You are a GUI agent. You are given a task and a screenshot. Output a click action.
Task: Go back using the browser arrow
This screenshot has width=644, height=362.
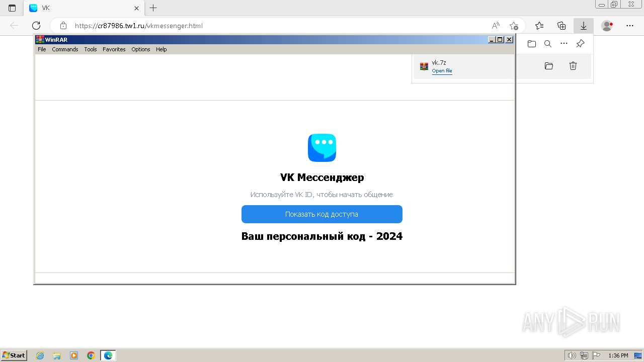[x=14, y=26]
